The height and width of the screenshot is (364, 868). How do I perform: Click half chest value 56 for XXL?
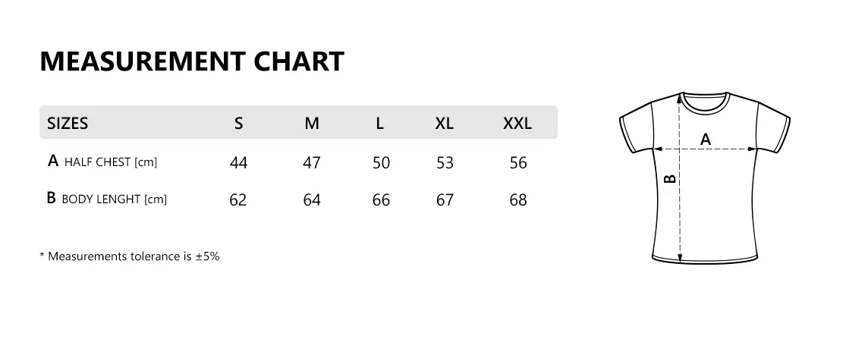click(518, 162)
